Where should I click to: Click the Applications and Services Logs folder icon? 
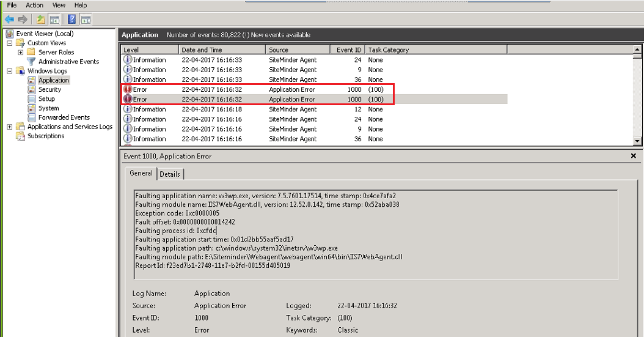pyautogui.click(x=20, y=127)
